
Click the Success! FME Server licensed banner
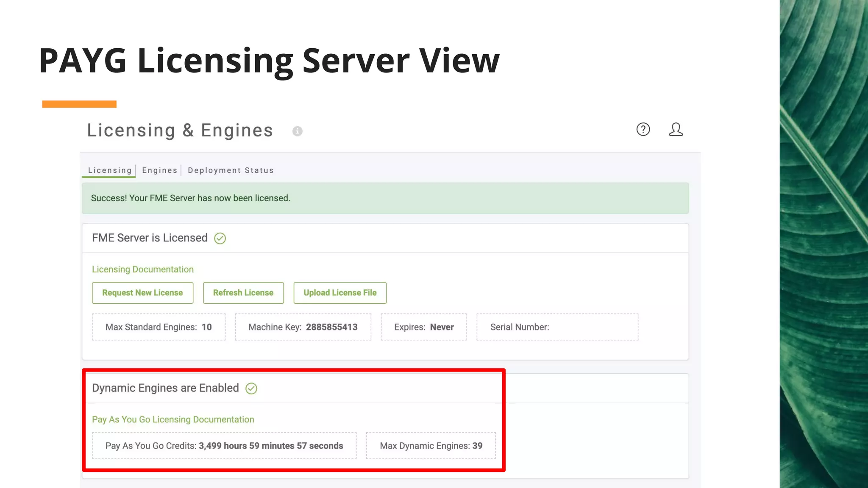pos(385,198)
